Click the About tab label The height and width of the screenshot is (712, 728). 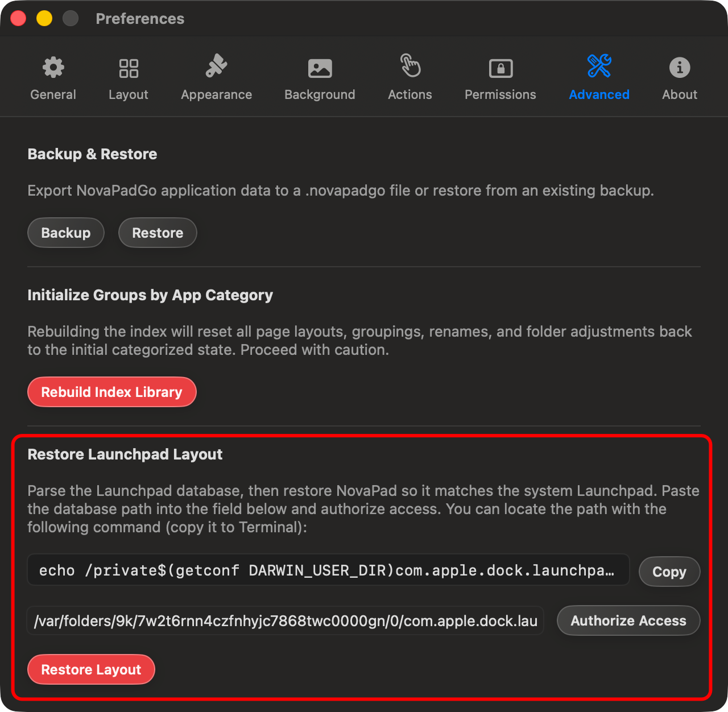click(680, 94)
